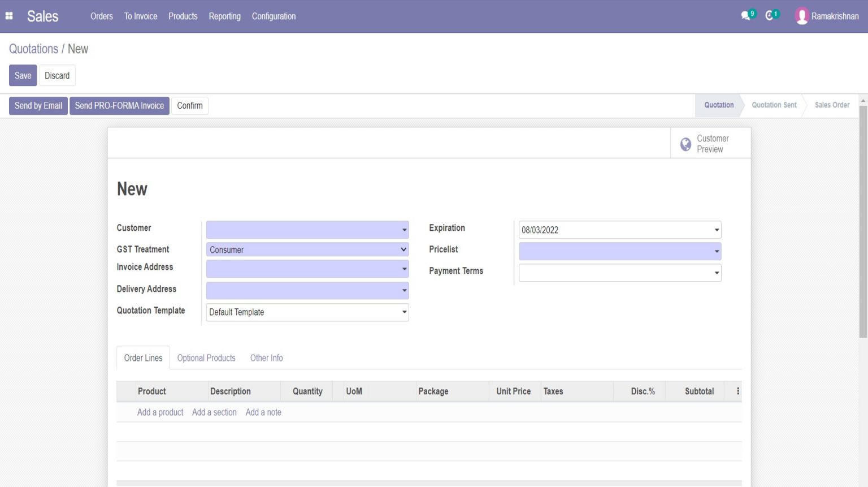The height and width of the screenshot is (487, 868).
Task: Open the Configuration menu
Action: (274, 16)
